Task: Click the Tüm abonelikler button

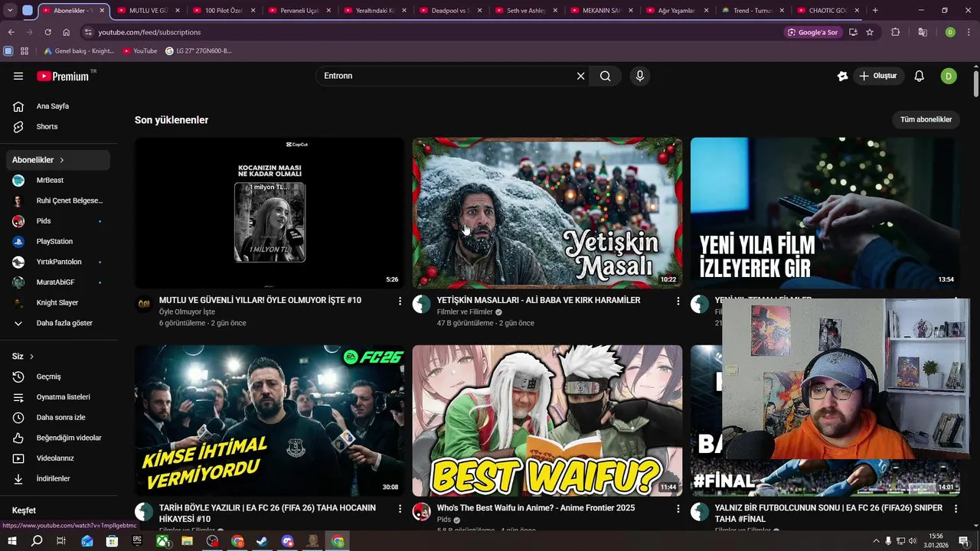Action: pos(926,119)
